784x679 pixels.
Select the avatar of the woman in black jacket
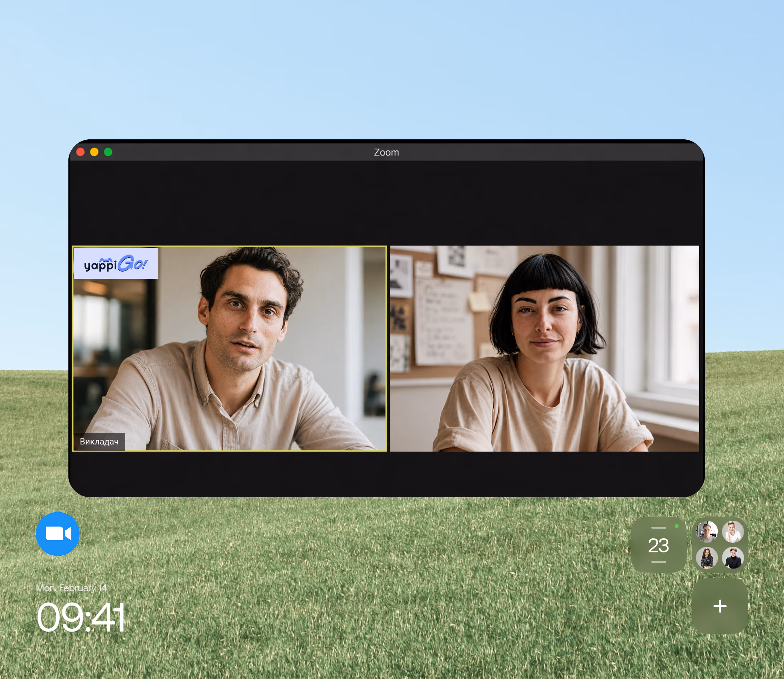point(707,558)
